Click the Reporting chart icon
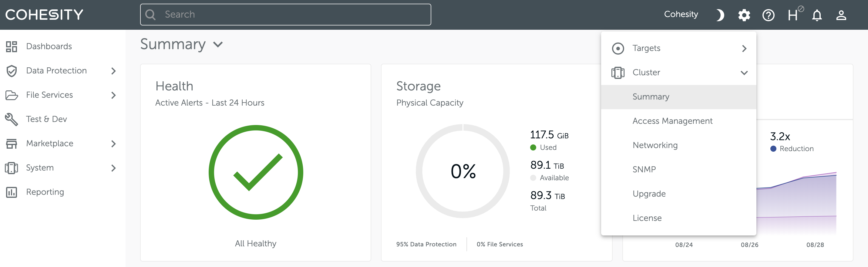Viewport: 868px width, 267px height. click(x=12, y=192)
